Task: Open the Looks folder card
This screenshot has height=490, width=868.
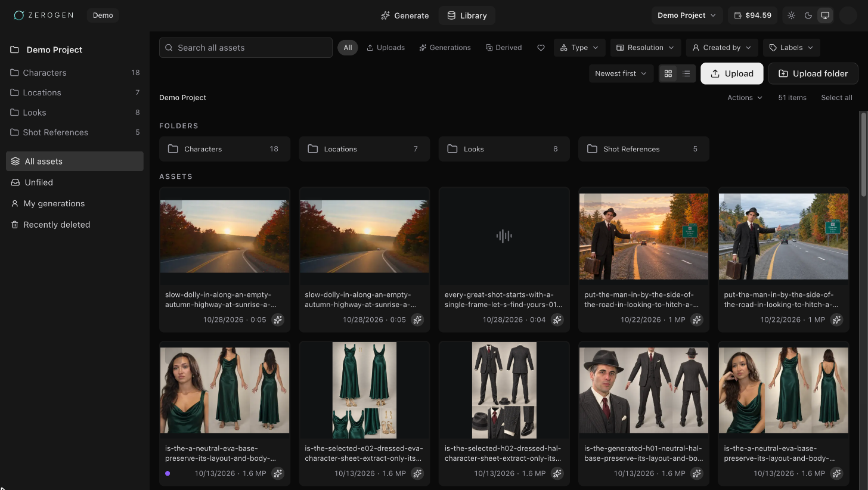Action: [504, 149]
